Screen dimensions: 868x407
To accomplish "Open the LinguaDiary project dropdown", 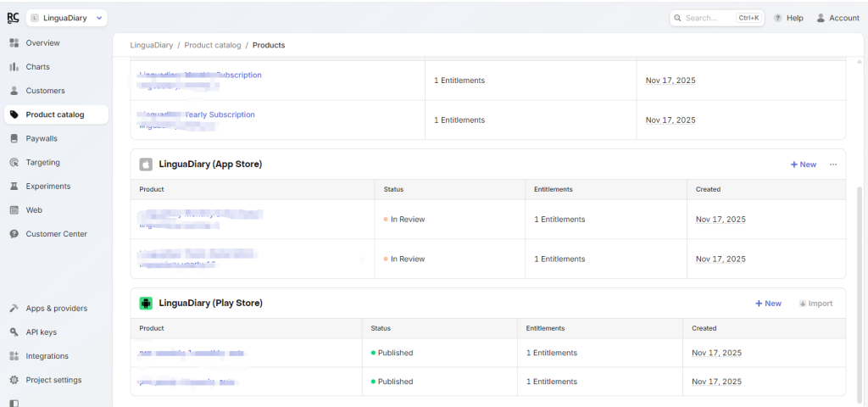I will click(66, 18).
